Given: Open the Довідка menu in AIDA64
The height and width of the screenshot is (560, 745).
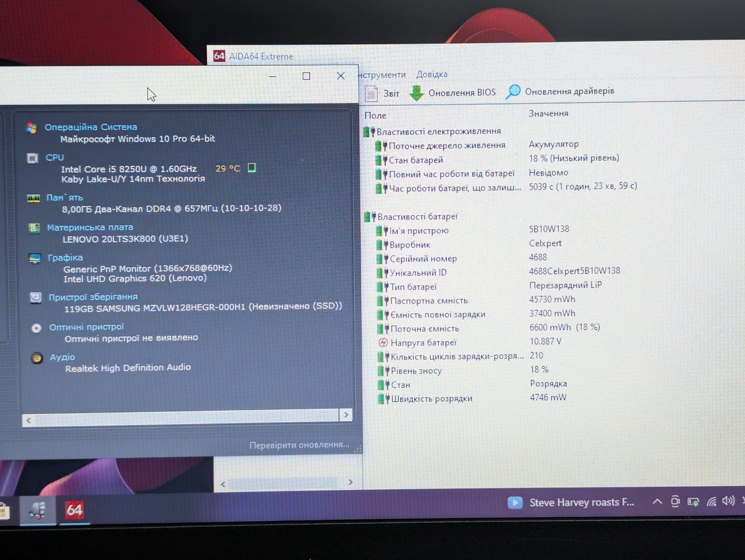Looking at the screenshot, I should tap(432, 74).
